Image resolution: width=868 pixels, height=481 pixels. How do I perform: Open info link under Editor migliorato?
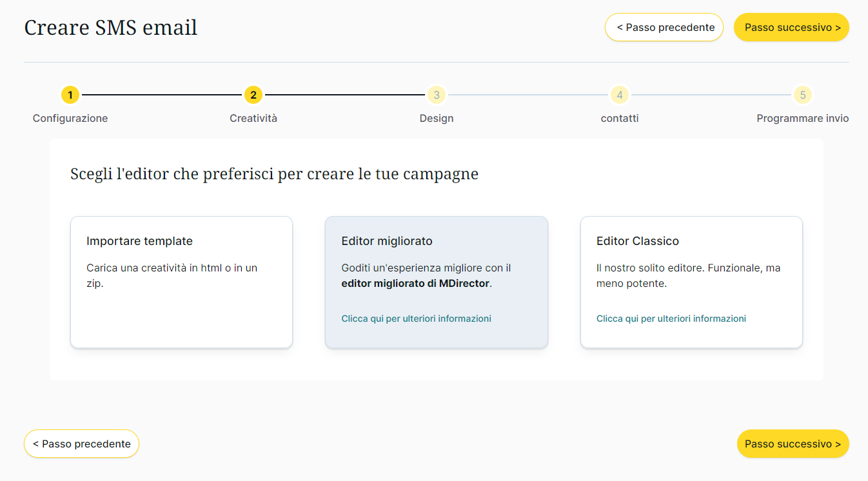pyautogui.click(x=416, y=319)
